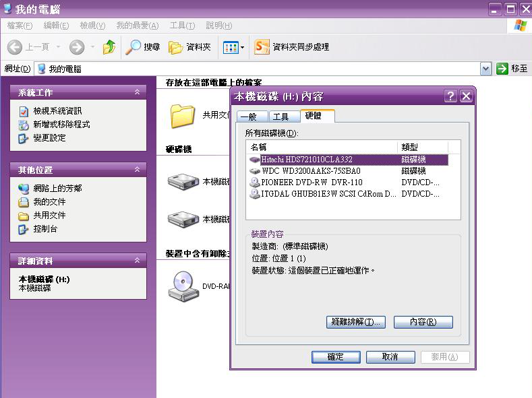Open Add or Remove Programs (新增或移除程式)
The height and width of the screenshot is (398, 532).
point(55,125)
